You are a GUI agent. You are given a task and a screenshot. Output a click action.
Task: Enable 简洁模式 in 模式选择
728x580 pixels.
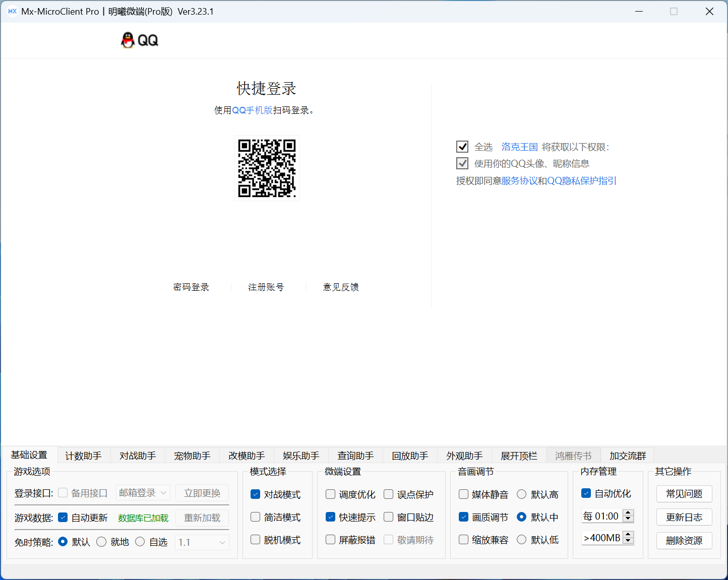255,517
